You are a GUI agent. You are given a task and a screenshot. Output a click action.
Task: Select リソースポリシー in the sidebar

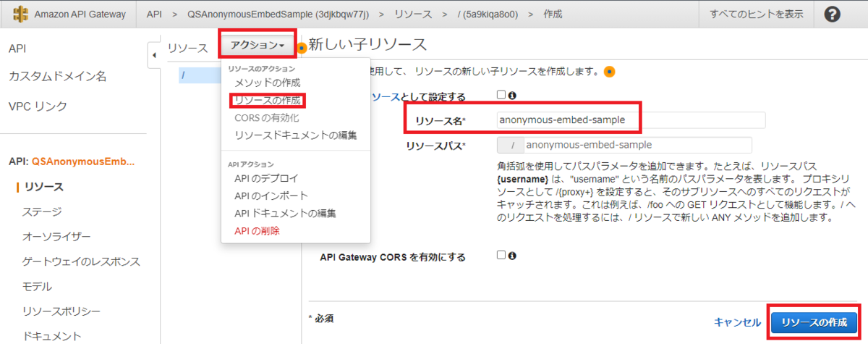pos(61,311)
